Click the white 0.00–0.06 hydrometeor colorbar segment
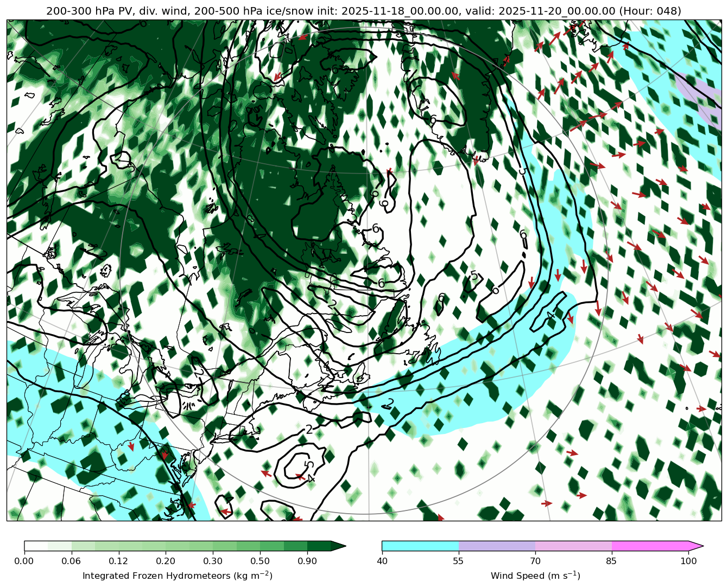The width and height of the screenshot is (728, 588). coord(36,546)
